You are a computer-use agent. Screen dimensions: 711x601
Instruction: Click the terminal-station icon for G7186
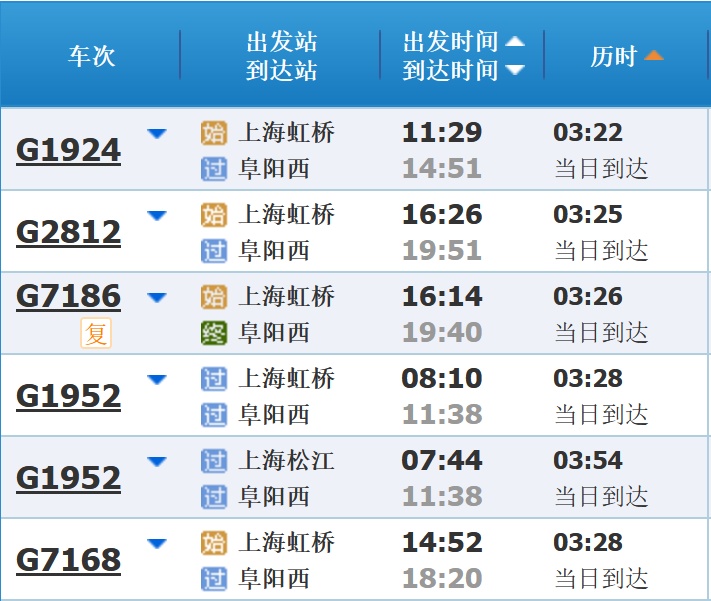[214, 332]
